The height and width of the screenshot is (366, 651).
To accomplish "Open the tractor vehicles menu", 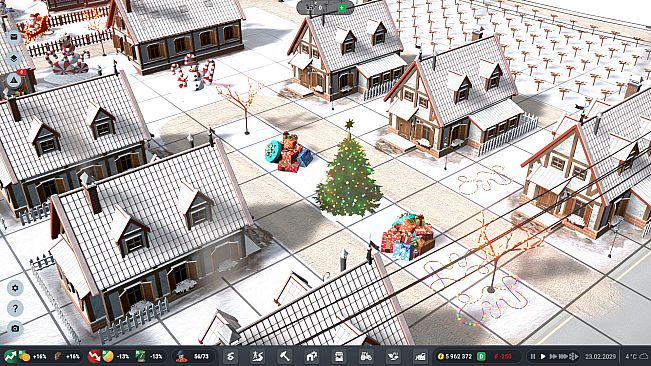I will pyautogui.click(x=366, y=356).
